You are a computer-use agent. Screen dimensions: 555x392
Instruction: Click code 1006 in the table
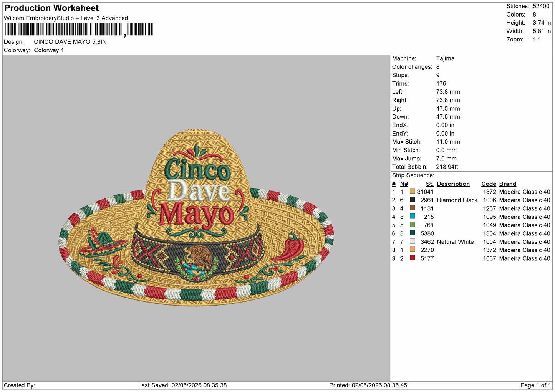(490, 200)
